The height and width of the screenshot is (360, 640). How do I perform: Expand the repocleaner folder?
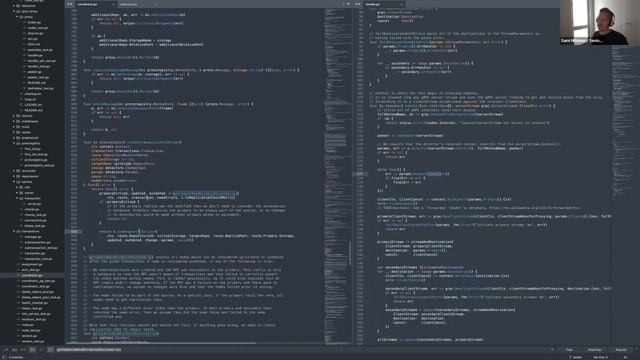tap(14, 176)
